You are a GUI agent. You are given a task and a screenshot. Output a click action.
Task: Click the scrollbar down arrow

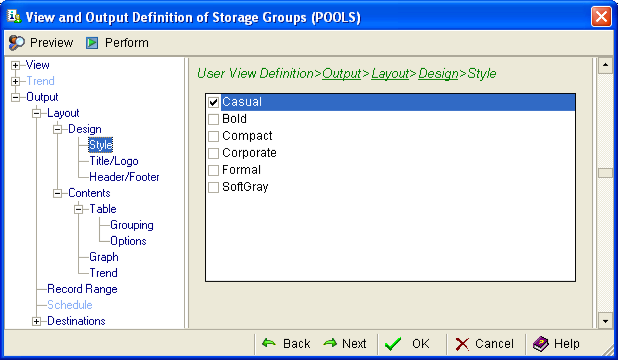(605, 321)
